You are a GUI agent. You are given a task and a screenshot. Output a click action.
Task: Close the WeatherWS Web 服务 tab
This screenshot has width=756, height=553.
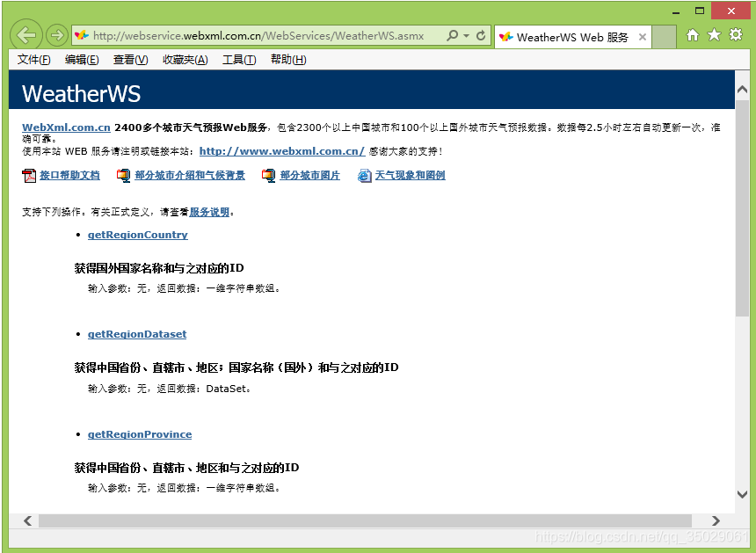[x=643, y=37]
